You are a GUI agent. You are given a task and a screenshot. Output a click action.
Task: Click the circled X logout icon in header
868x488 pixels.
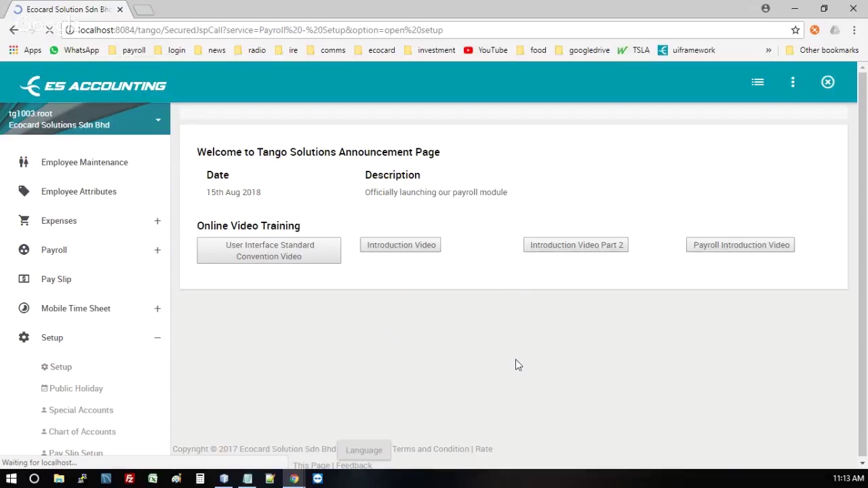tap(828, 82)
